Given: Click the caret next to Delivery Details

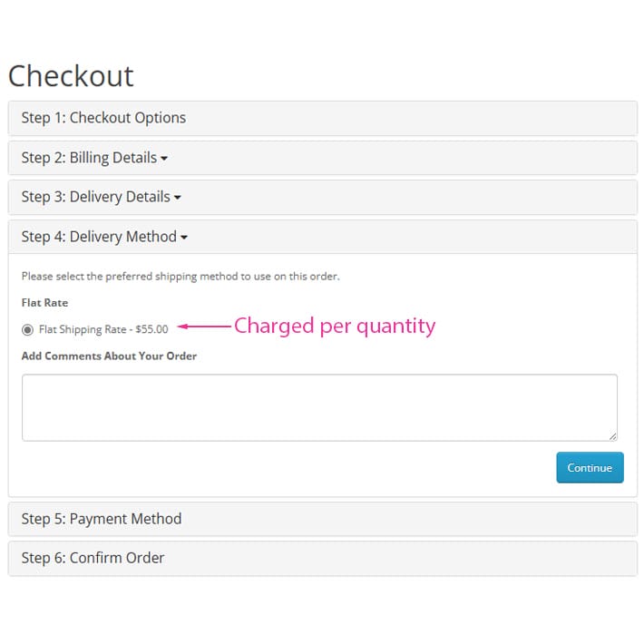Looking at the screenshot, I should [178, 198].
